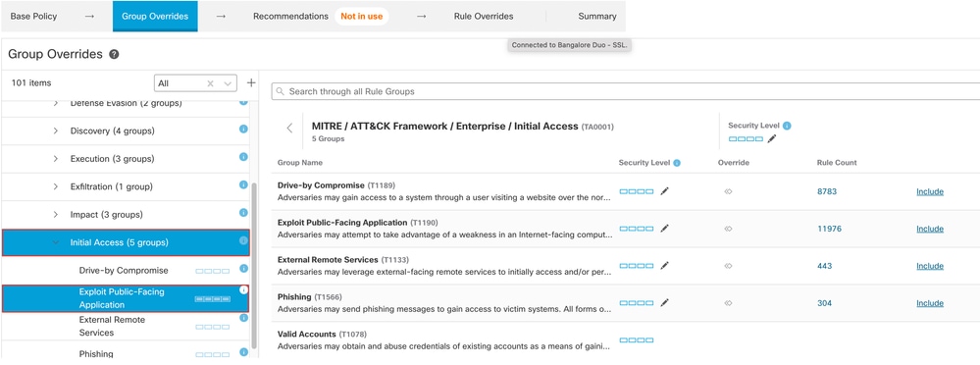Open the Group Overrides help icon

(x=114, y=54)
